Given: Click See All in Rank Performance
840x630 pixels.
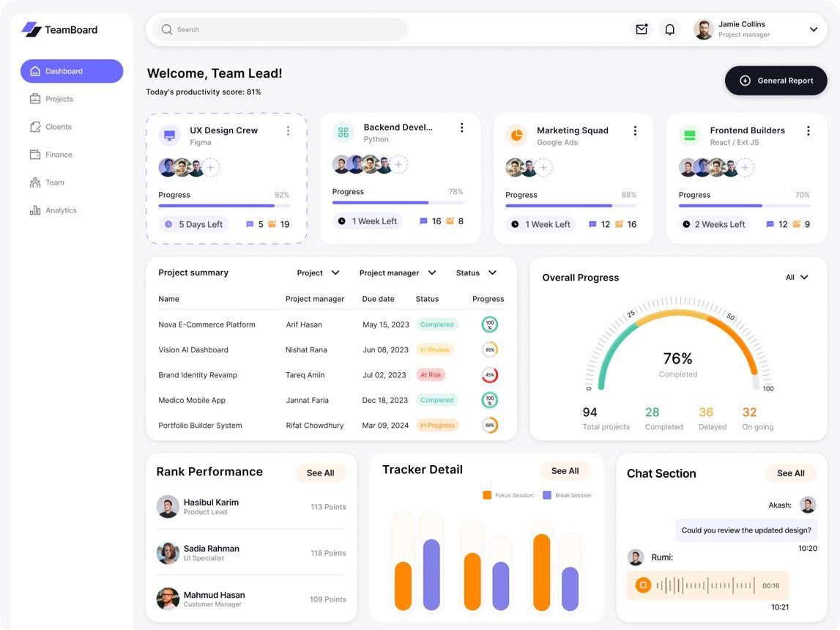Looking at the screenshot, I should pos(320,473).
